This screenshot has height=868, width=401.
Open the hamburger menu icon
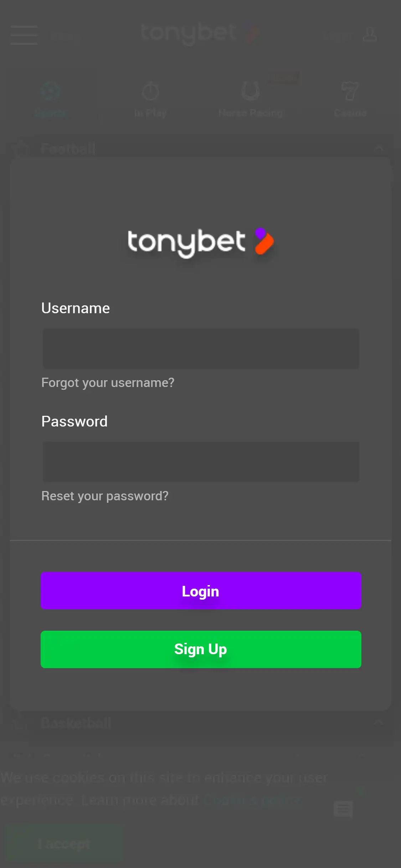click(24, 35)
